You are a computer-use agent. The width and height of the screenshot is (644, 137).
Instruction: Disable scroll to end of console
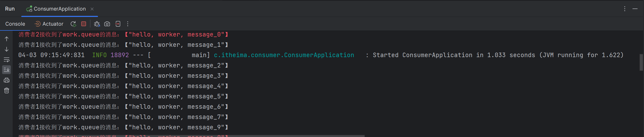pos(7,70)
